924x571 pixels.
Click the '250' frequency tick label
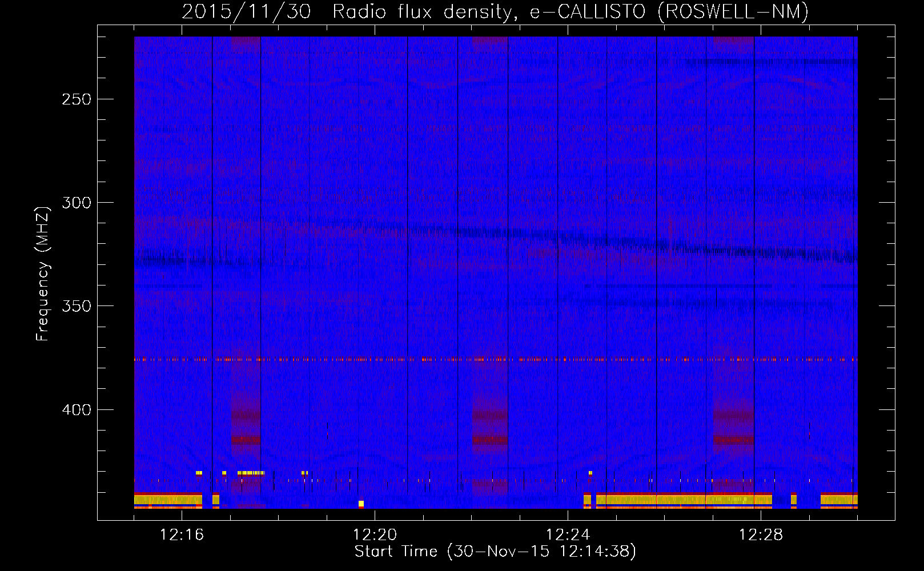tap(77, 99)
